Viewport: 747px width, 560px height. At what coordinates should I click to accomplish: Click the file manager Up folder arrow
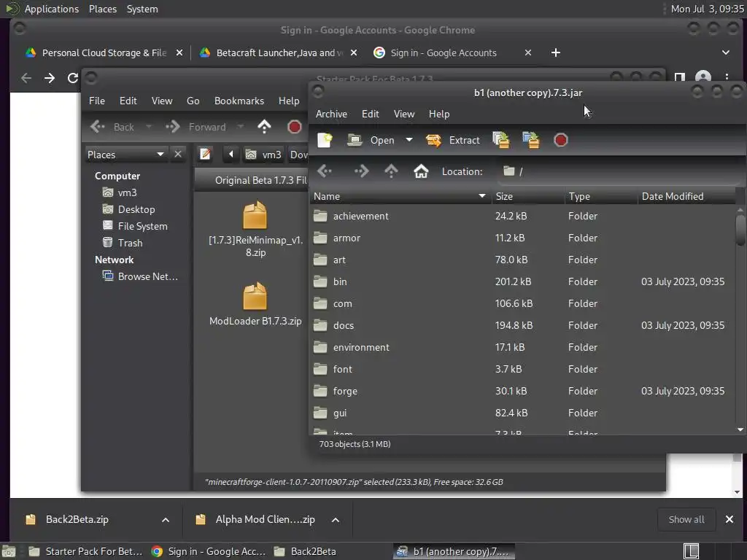264,127
